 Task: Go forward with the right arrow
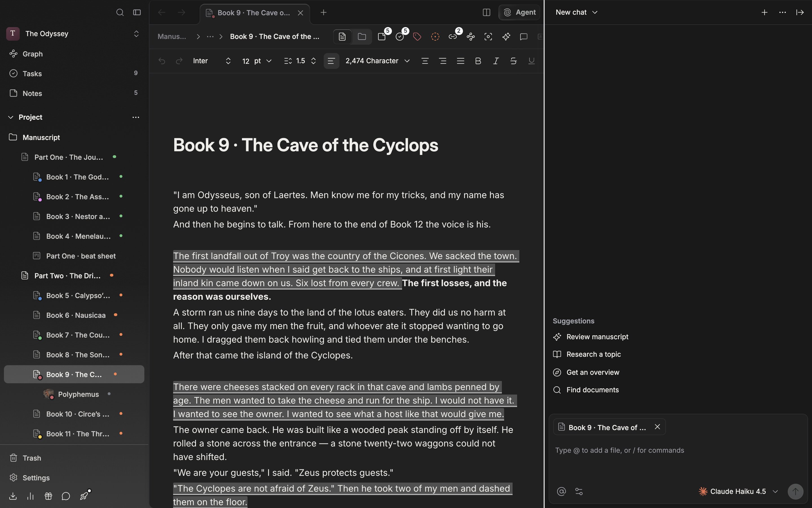[x=182, y=12]
